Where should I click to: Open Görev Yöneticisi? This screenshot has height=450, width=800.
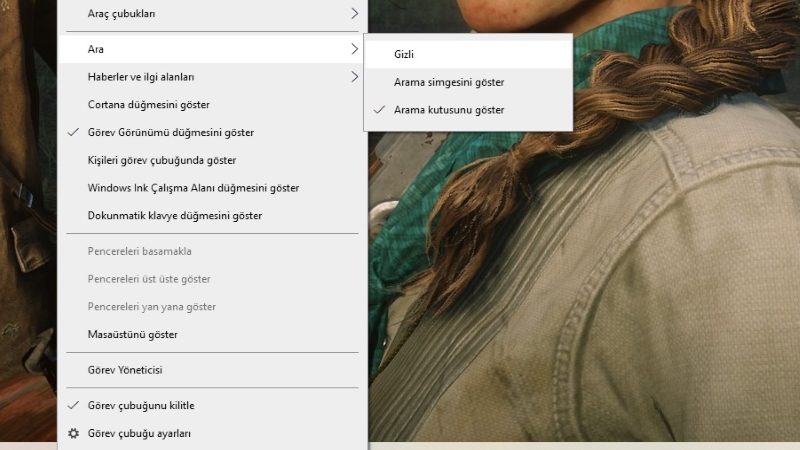(212, 370)
